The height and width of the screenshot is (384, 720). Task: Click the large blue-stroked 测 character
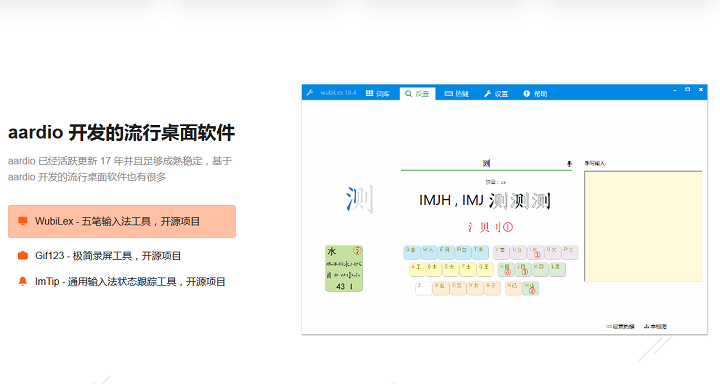click(360, 199)
